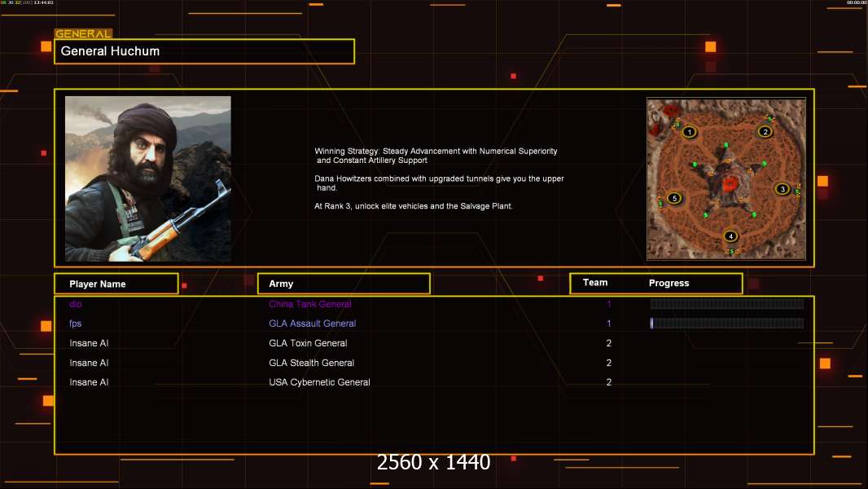
Task: Click team number for USA Cybernetic General
Action: (608, 382)
